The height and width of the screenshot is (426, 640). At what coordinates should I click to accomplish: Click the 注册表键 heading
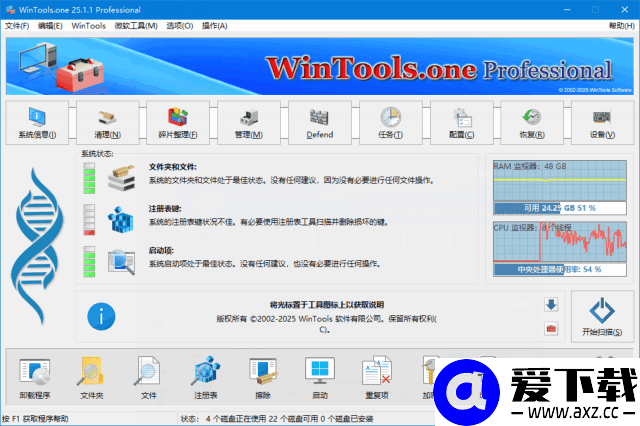(x=165, y=209)
